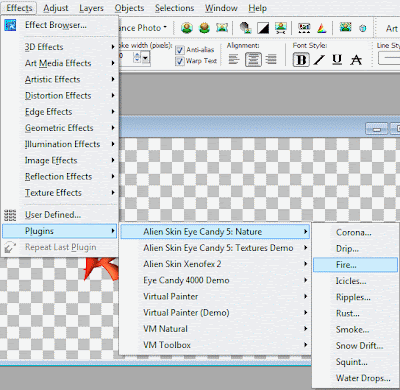Screen dimensions: 400x390
Task: Choose the Icicles effect
Action: click(x=355, y=281)
